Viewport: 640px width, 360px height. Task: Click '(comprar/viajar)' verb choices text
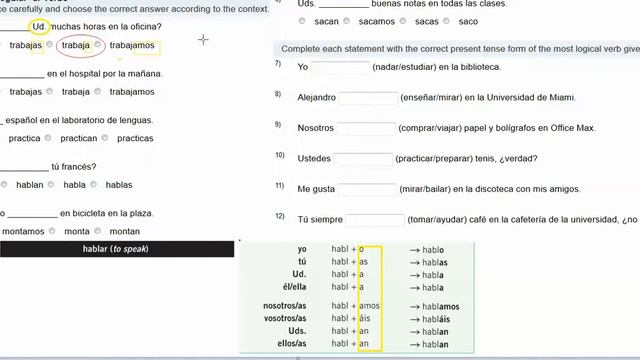point(430,128)
